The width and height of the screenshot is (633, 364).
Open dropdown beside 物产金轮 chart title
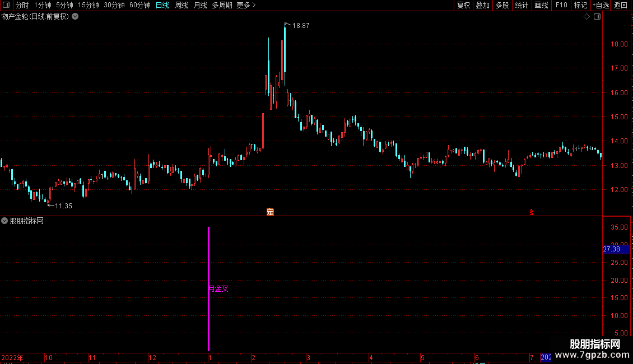[x=75, y=17]
